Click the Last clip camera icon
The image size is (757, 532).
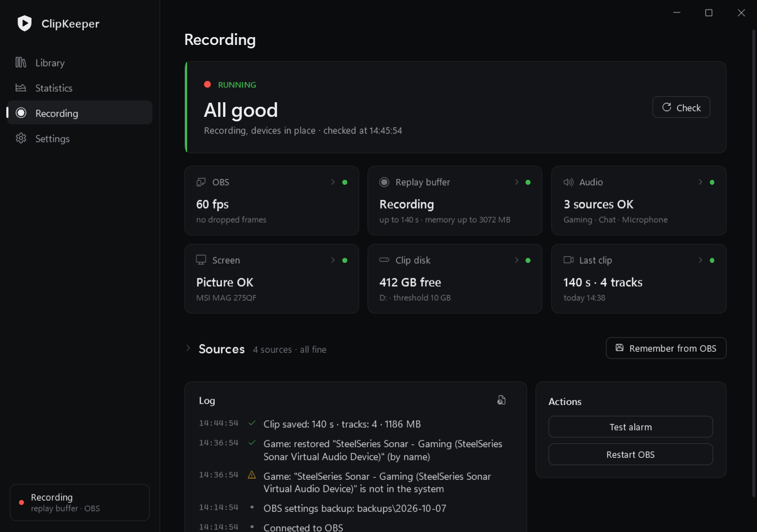tap(568, 260)
